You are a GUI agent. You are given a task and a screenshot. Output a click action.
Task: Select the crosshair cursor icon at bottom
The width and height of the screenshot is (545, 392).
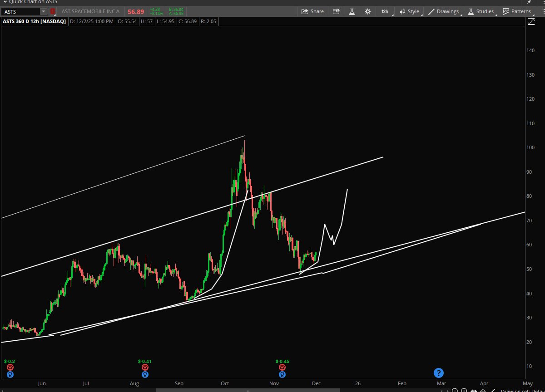[482, 390]
